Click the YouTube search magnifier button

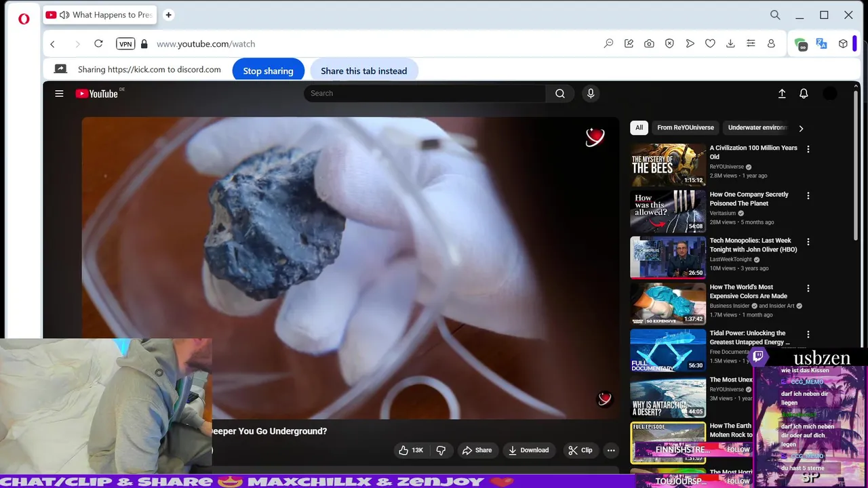(560, 94)
